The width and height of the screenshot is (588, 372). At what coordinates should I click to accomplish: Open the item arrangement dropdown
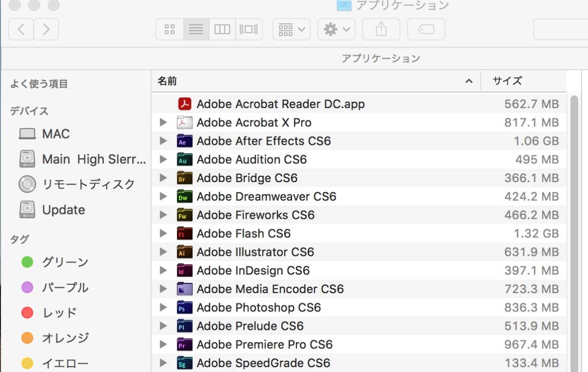[x=291, y=29]
